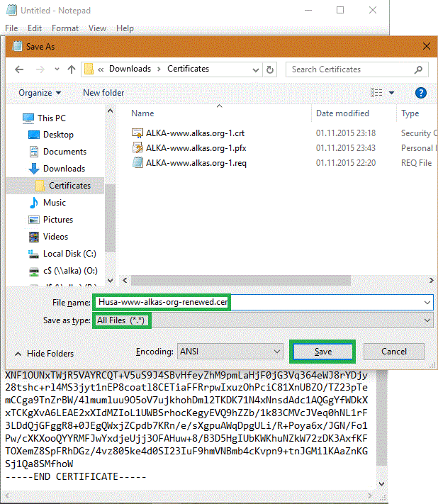
Task: Expand the Save as type dropdown
Action: pos(427,321)
